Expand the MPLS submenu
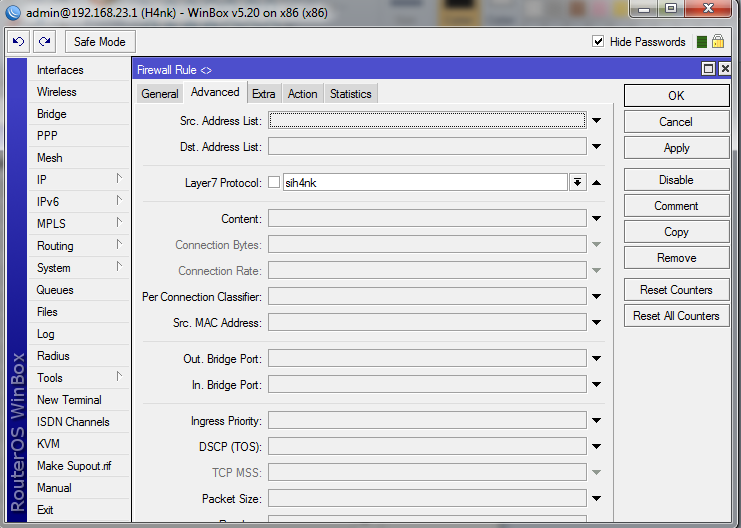The width and height of the screenshot is (741, 528). coord(78,224)
